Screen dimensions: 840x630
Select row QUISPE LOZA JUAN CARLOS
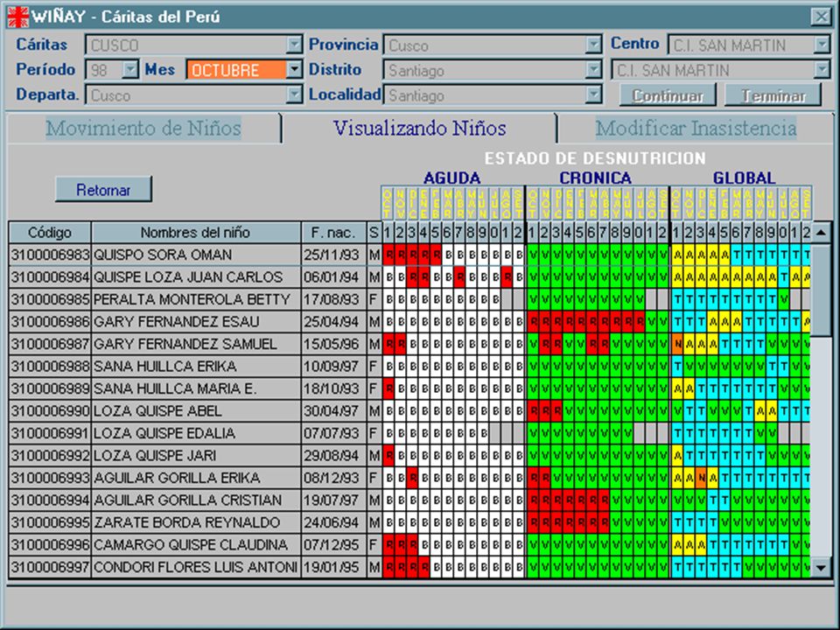409,277
